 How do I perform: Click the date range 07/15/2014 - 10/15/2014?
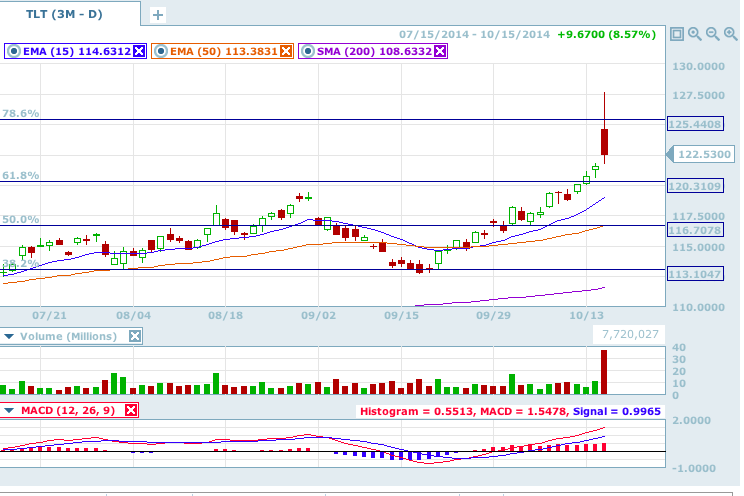pos(474,35)
